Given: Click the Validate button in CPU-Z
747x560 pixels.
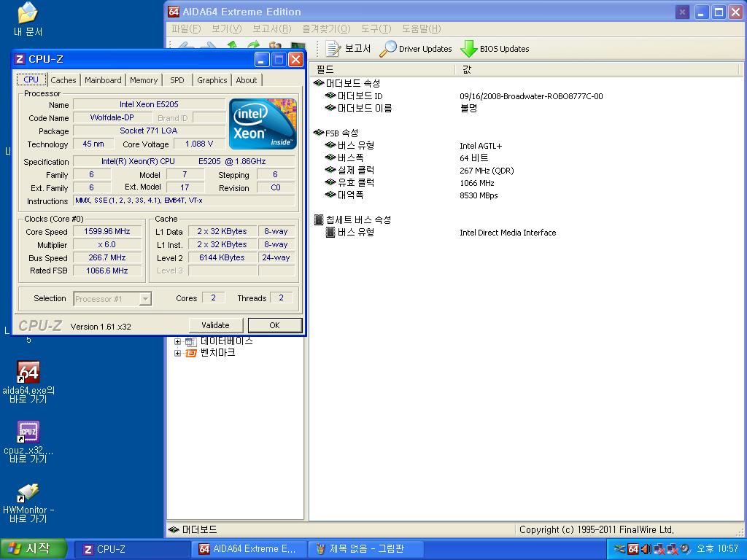Looking at the screenshot, I should (216, 325).
